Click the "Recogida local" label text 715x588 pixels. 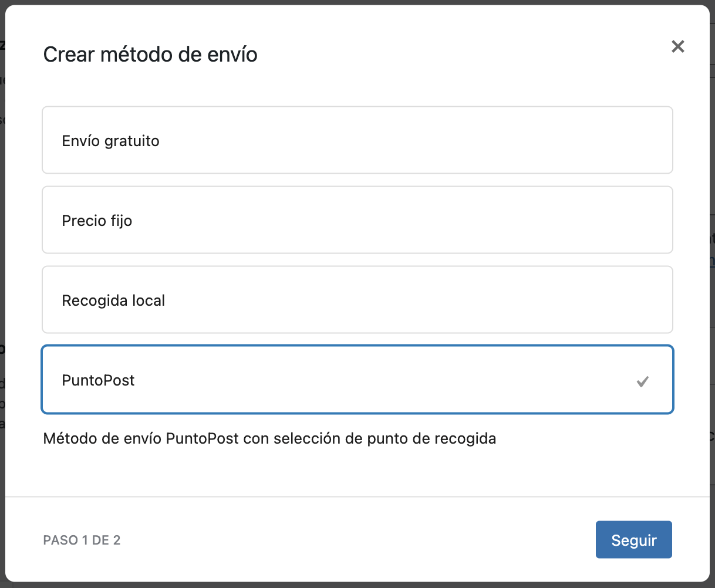click(113, 300)
